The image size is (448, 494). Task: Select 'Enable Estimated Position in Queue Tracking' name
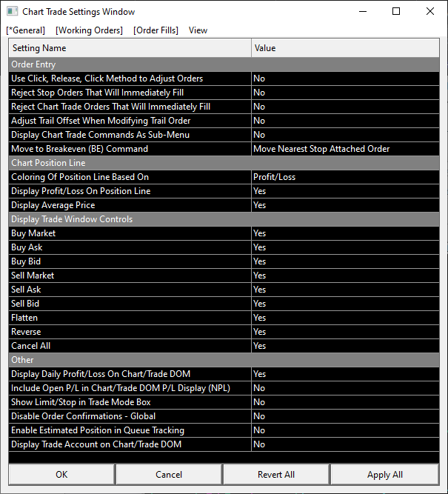coord(130,430)
